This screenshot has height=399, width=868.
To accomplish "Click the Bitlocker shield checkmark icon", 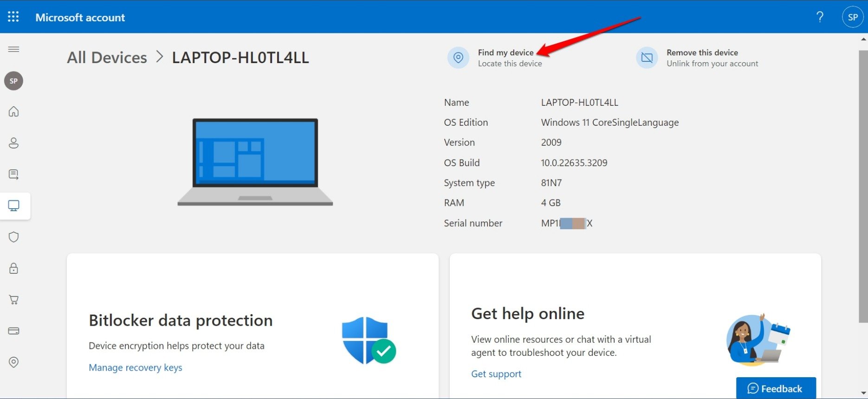I will pos(369,340).
